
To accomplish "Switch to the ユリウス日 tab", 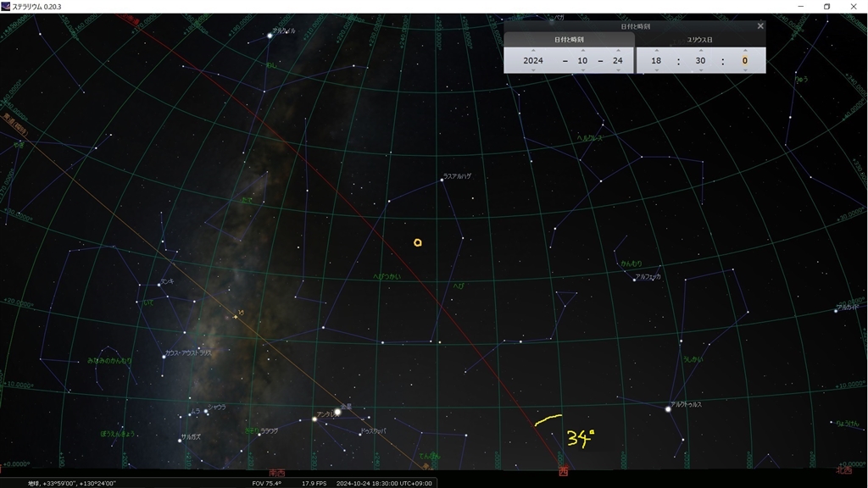I will pyautogui.click(x=699, y=40).
